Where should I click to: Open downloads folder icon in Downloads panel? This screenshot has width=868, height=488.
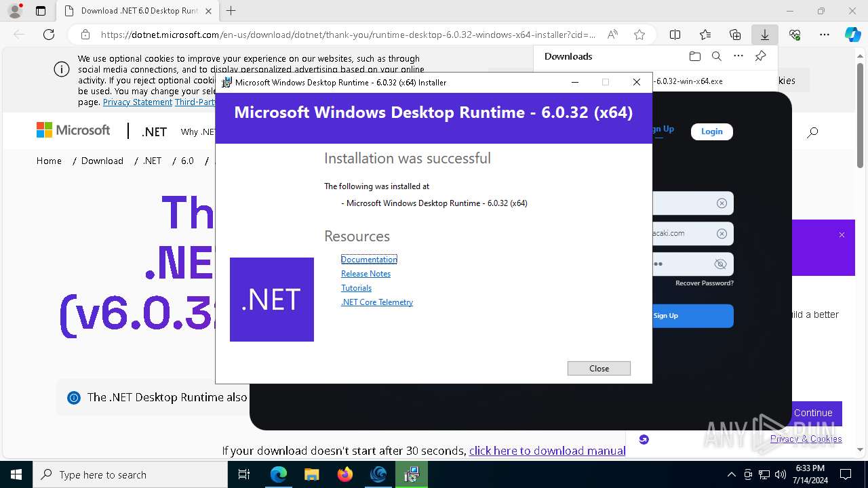point(694,56)
